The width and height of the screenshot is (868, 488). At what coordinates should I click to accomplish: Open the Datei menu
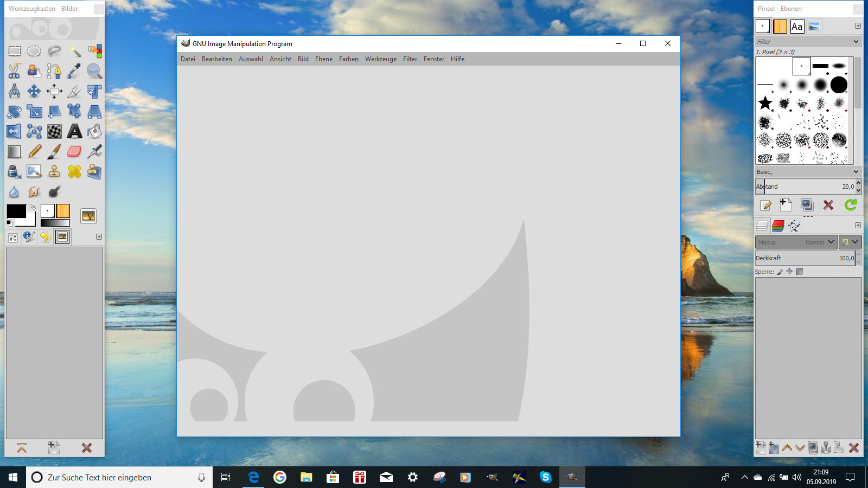pos(188,59)
